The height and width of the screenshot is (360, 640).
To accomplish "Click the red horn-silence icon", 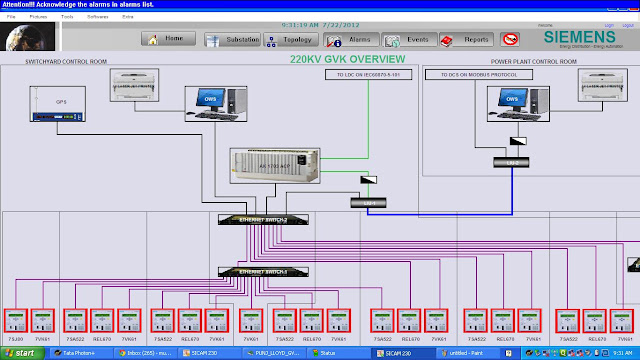I will click(510, 40).
